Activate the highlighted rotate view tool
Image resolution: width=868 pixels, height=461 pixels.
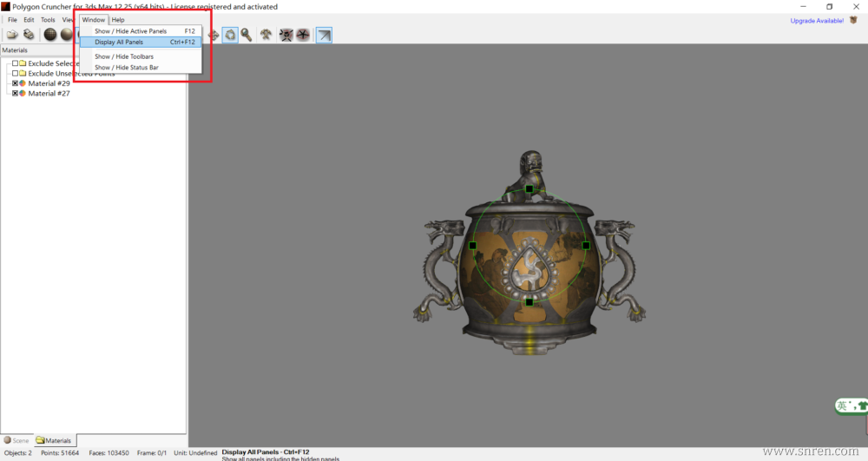click(230, 36)
